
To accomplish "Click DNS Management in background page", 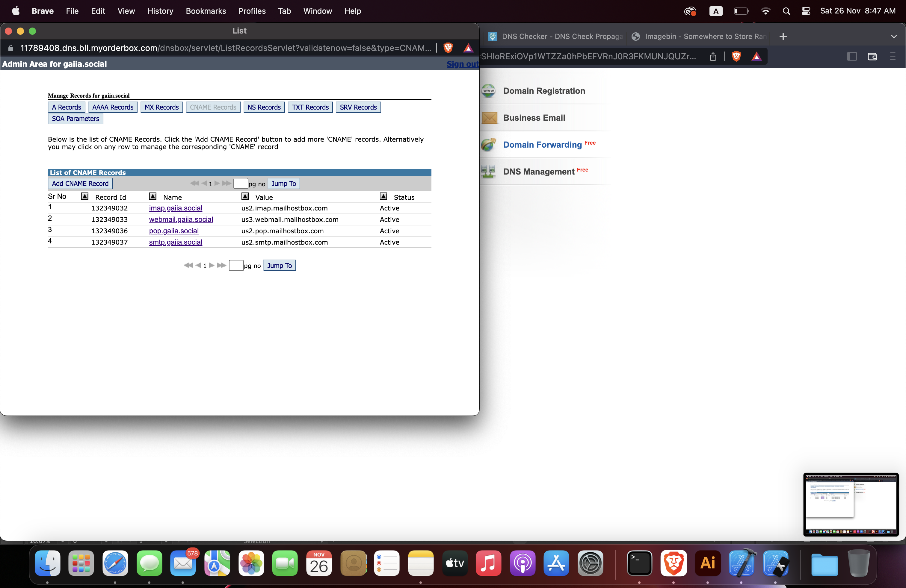I will pyautogui.click(x=539, y=172).
